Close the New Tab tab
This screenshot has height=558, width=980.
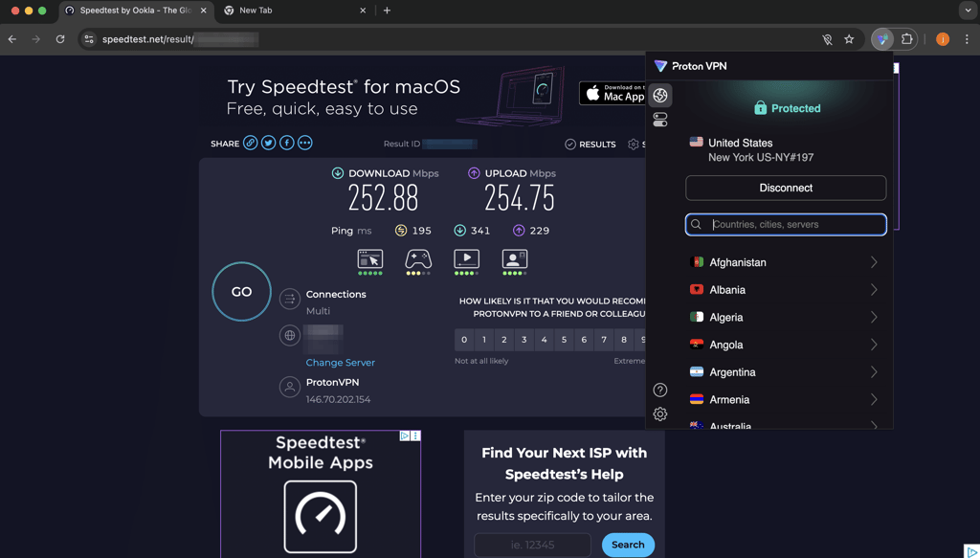(363, 11)
